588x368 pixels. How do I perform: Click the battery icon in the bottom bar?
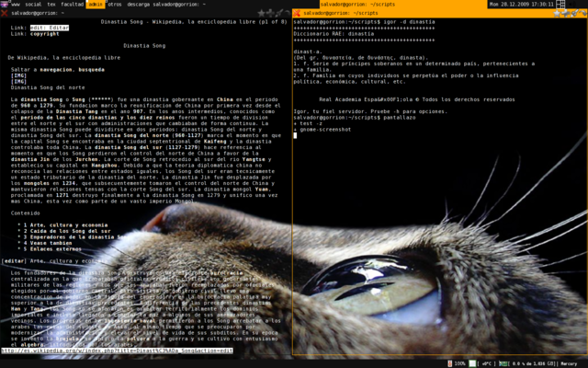(449, 363)
